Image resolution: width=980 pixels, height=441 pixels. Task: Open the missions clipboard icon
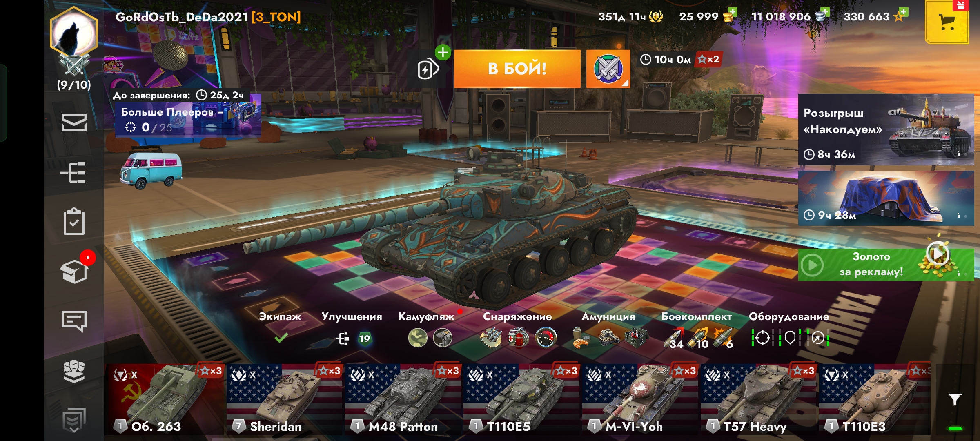(74, 222)
